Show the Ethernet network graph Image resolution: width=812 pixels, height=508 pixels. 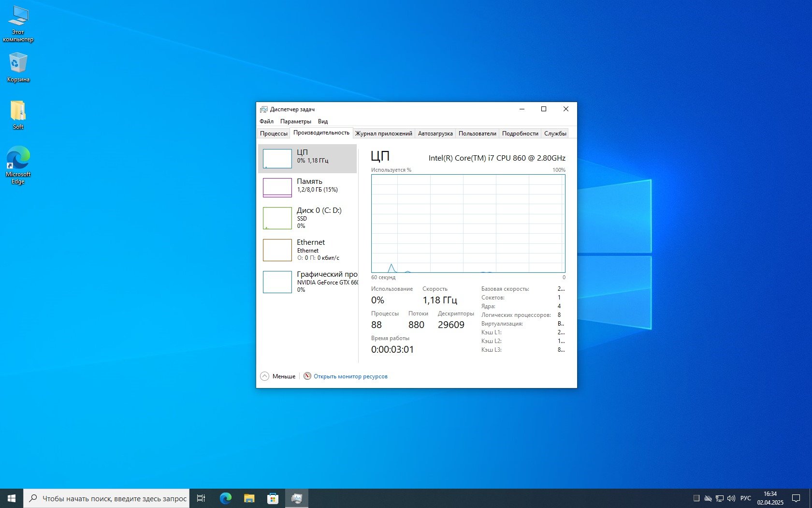point(307,250)
